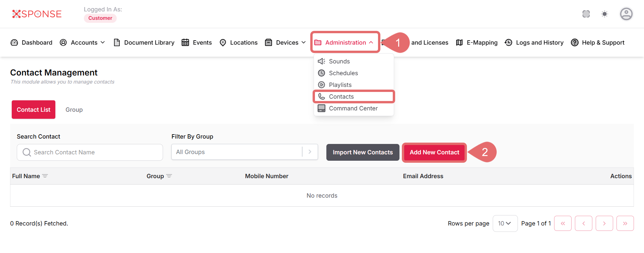
Task: Go to next page arrow
Action: [x=604, y=223]
